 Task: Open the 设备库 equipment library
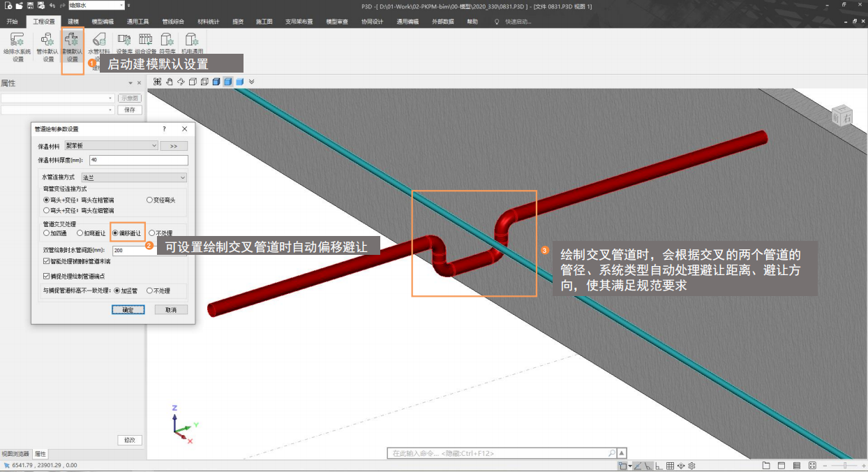124,45
